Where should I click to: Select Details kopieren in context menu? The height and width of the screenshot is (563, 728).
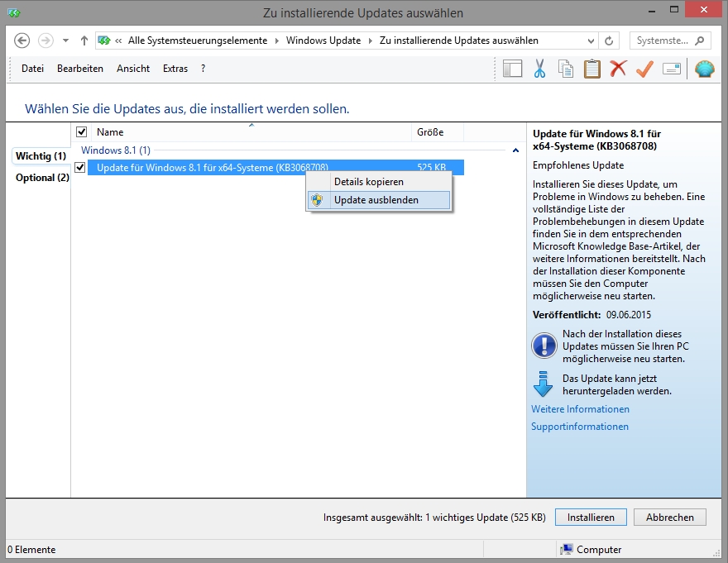click(x=369, y=182)
